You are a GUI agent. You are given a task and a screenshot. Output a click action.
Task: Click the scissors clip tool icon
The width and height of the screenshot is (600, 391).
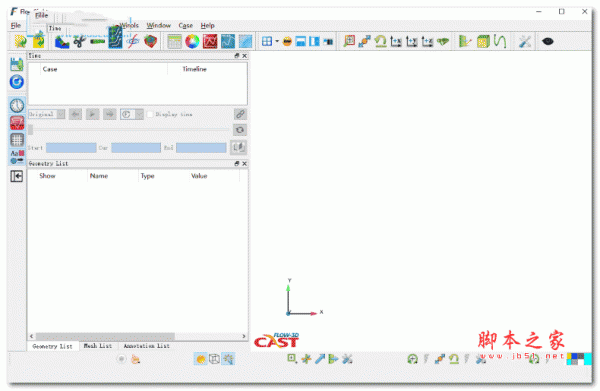click(x=79, y=41)
